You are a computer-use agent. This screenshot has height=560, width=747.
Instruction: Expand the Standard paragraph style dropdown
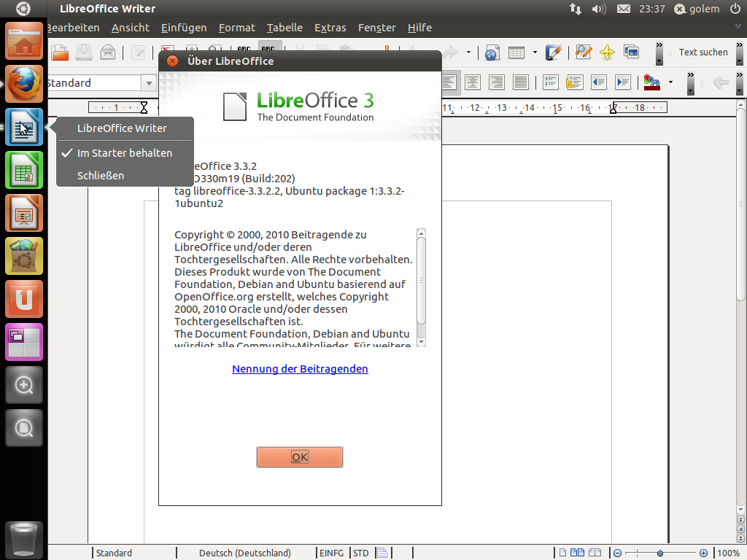point(148,83)
